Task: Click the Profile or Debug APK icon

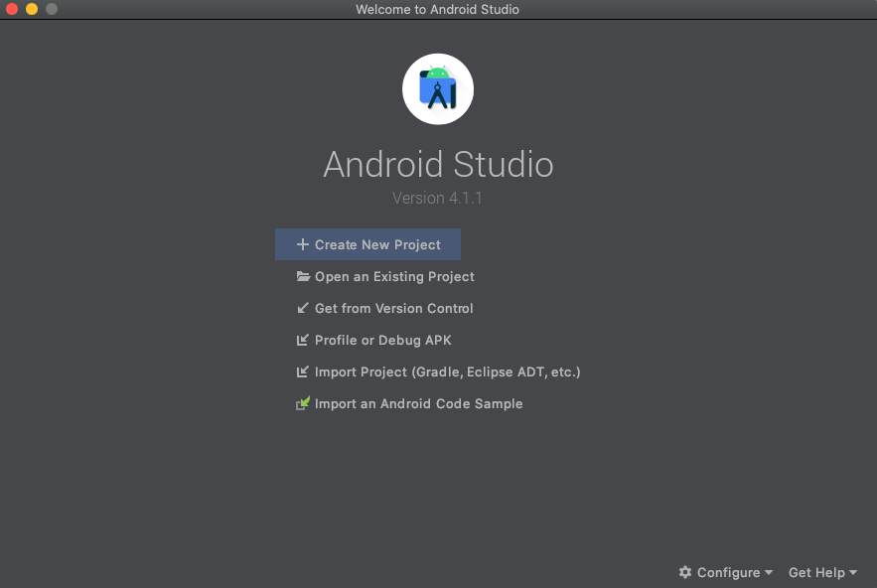Action: [x=302, y=340]
